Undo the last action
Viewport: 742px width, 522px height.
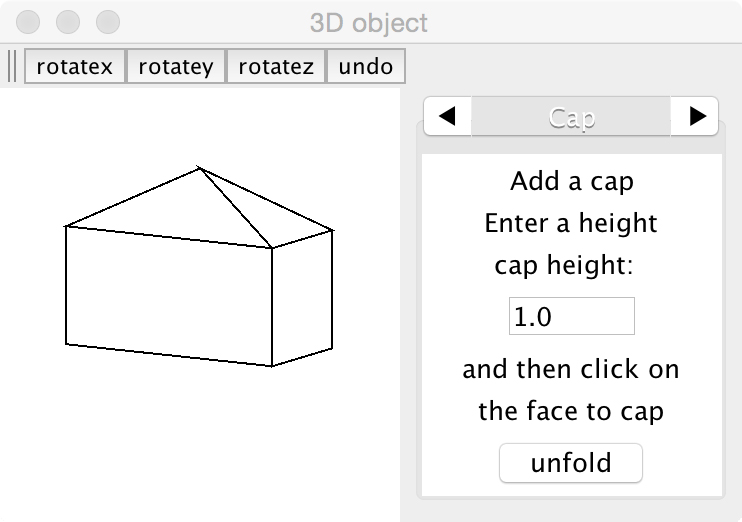click(x=366, y=67)
